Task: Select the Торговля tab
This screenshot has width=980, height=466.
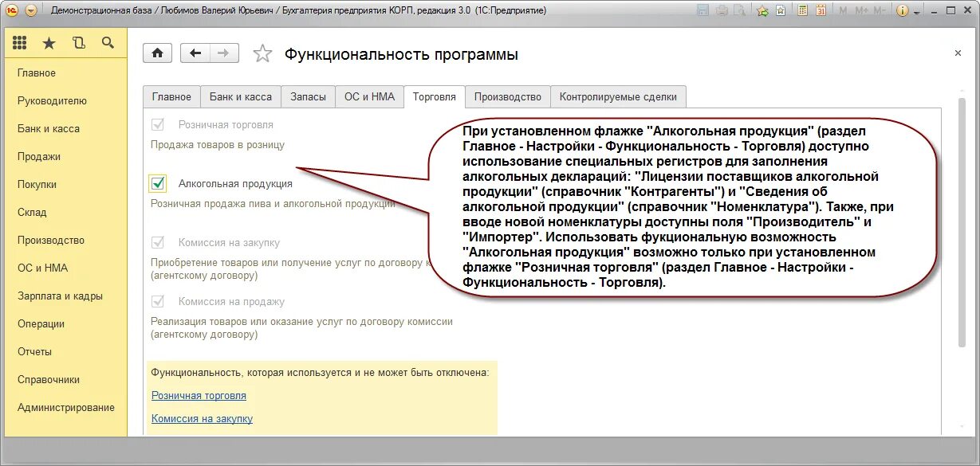Action: click(x=435, y=96)
